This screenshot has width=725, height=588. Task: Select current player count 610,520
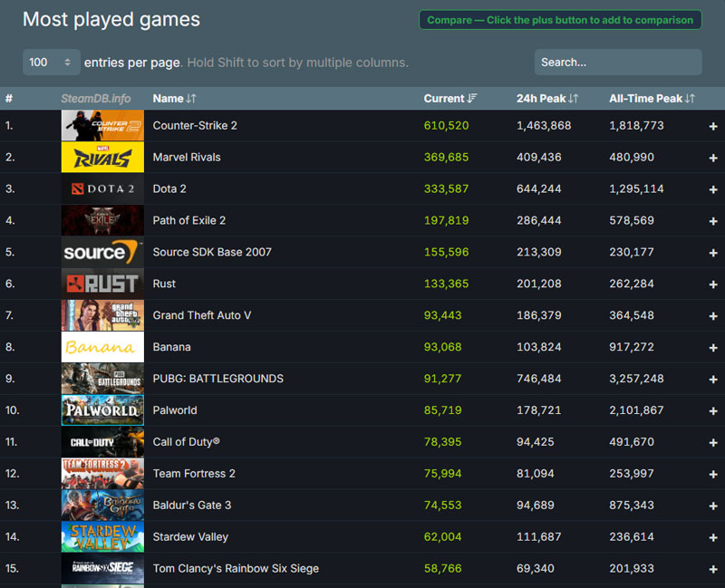coord(446,125)
